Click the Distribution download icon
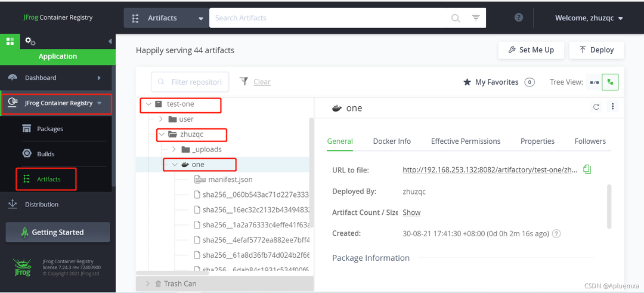Image resolution: width=644 pixels, height=293 pixels. click(x=13, y=204)
